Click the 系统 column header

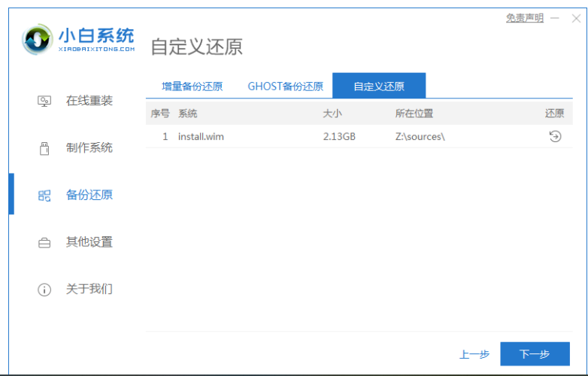click(188, 114)
